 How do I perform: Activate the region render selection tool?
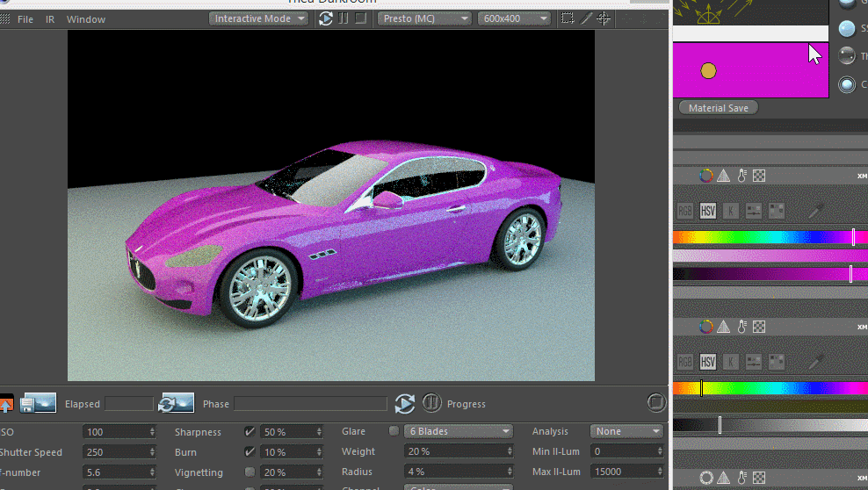click(x=568, y=18)
